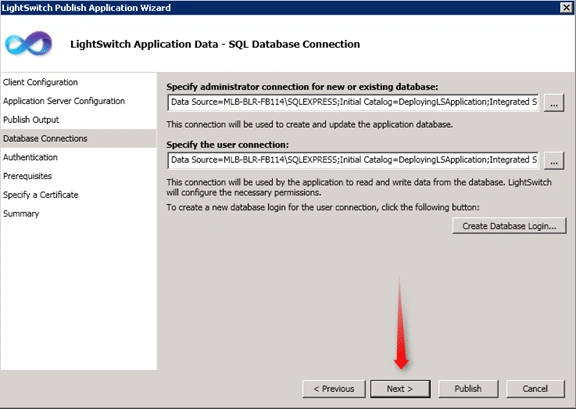
Task: Click the 'read and write data' description text
Action: [x=359, y=187]
